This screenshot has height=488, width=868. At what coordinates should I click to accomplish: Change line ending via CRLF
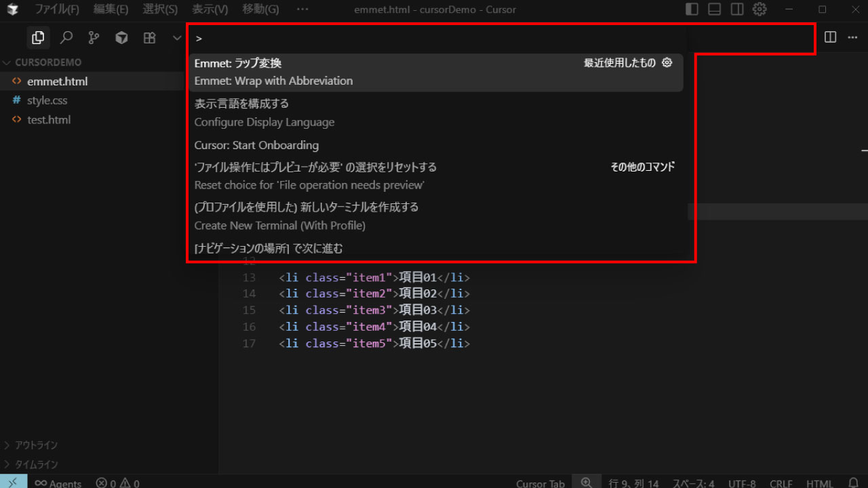pos(781,483)
